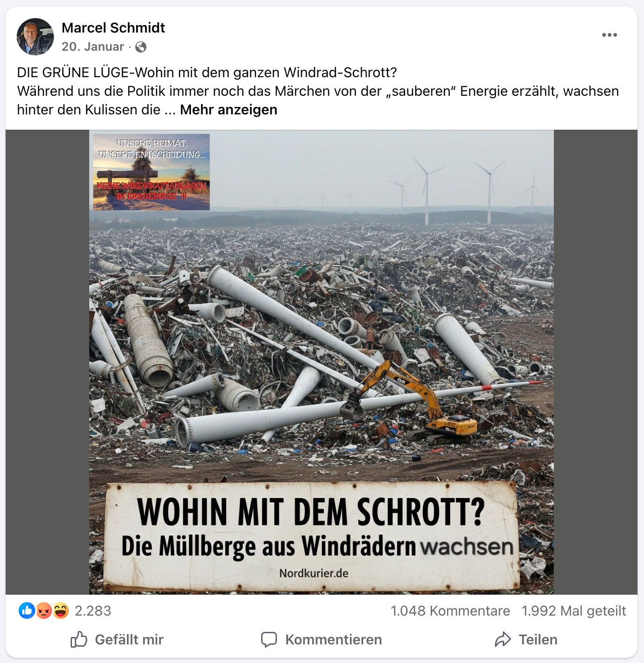Click the share arrow icon
The width and height of the screenshot is (644, 663).
(503, 640)
